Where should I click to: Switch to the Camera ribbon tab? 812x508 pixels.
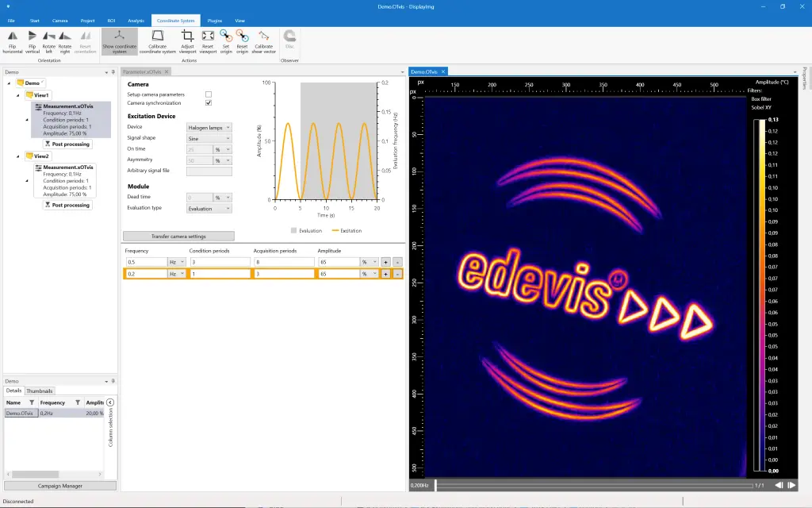pyautogui.click(x=60, y=21)
